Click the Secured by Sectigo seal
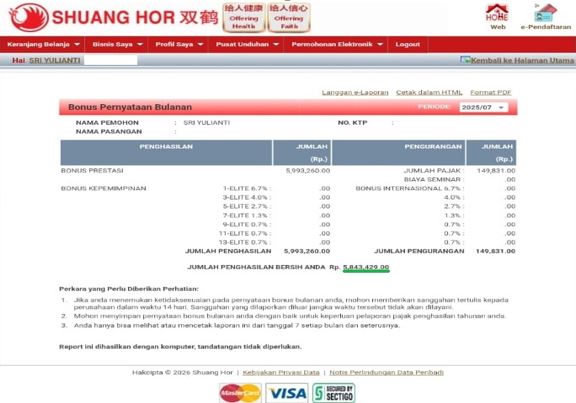This screenshot has height=403, width=576. (334, 393)
